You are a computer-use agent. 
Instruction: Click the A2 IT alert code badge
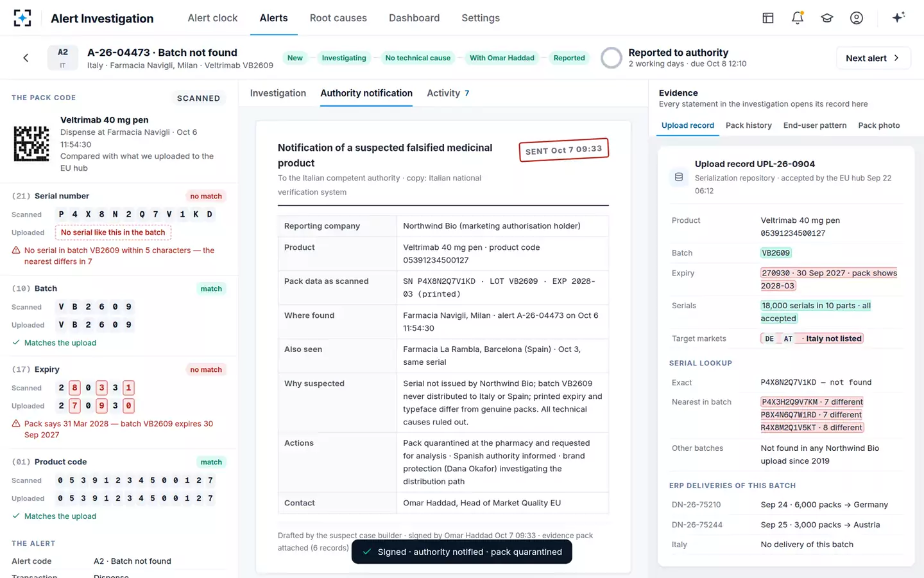[x=63, y=58]
